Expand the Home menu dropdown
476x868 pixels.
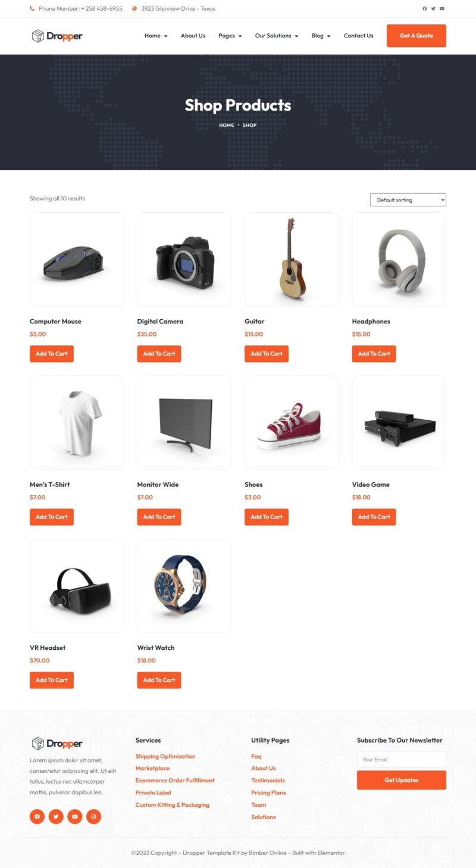[156, 36]
